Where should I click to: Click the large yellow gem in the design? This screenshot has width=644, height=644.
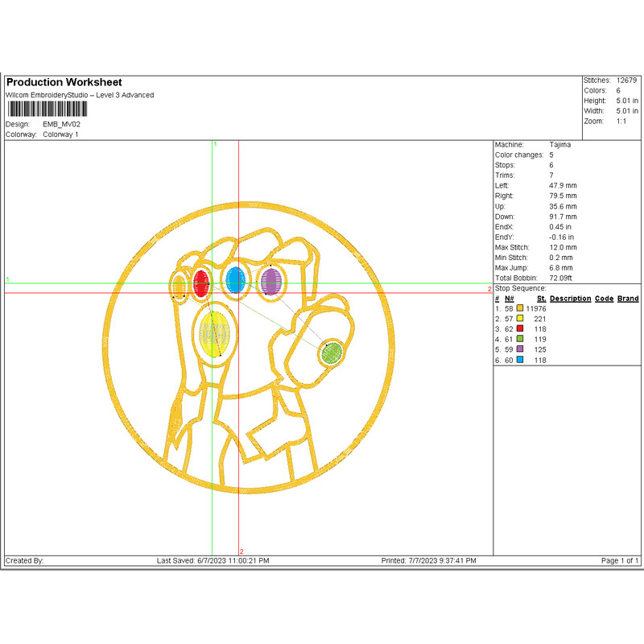pyautogui.click(x=214, y=333)
